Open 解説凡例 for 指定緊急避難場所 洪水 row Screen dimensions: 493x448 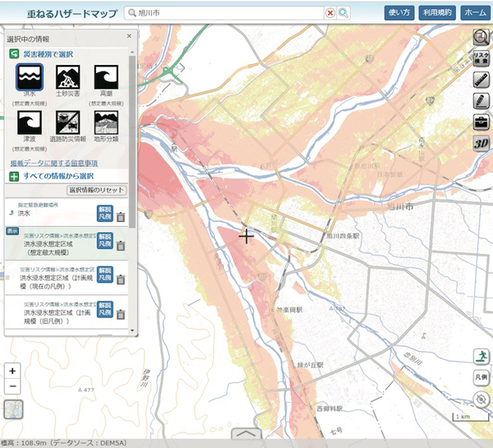tap(104, 214)
